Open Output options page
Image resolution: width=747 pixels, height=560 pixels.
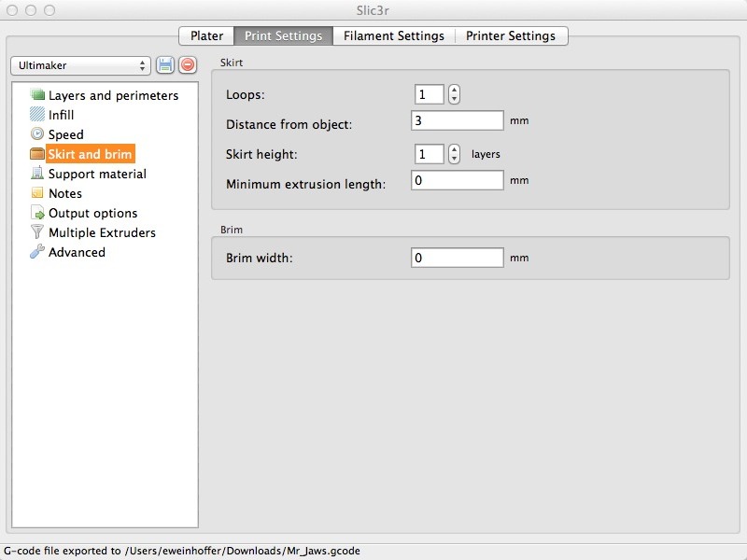pyautogui.click(x=92, y=213)
